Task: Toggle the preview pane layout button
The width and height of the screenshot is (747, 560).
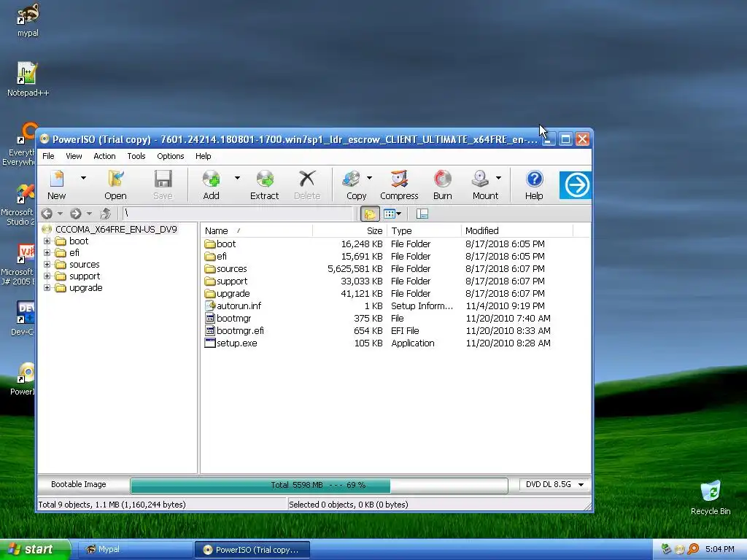Action: click(x=422, y=214)
